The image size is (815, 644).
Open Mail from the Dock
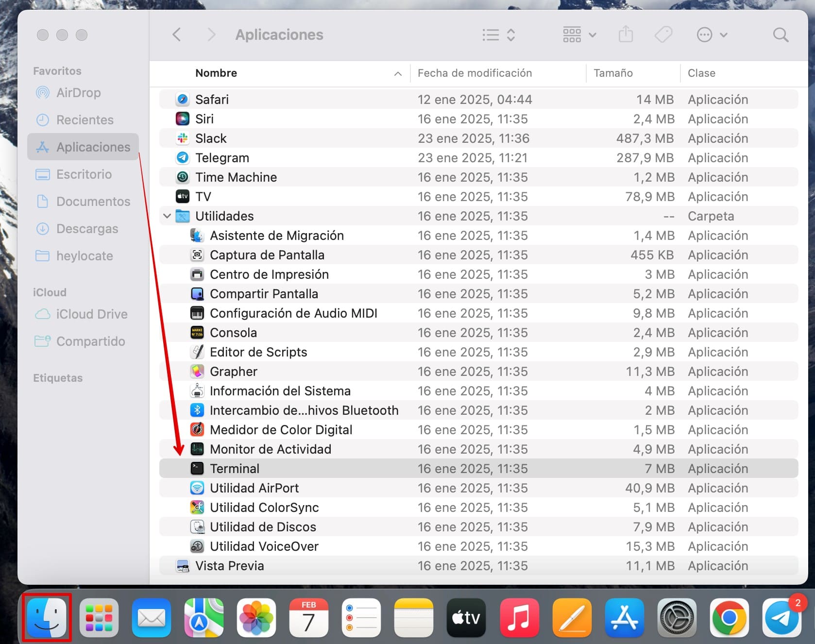(x=152, y=617)
